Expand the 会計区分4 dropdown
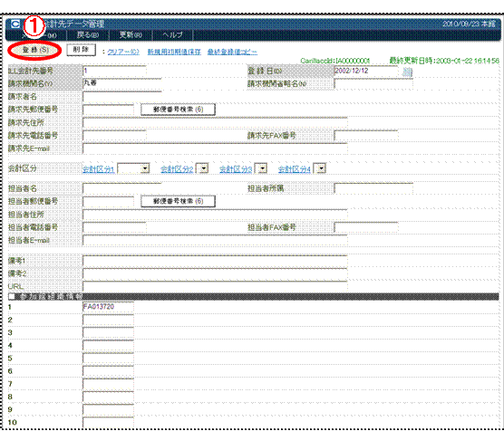This screenshot has width=504, height=431. click(x=322, y=168)
